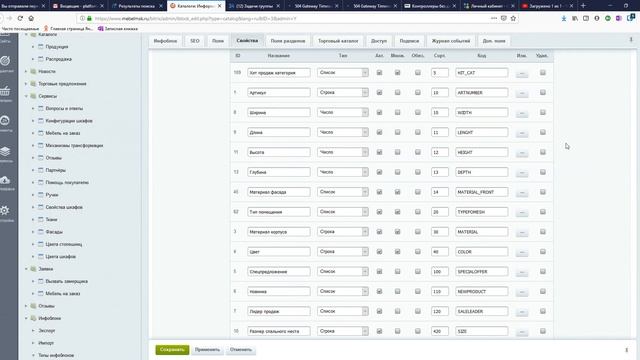Check the delete checkbox for Длина row
640x360 pixels.
pos(542,132)
